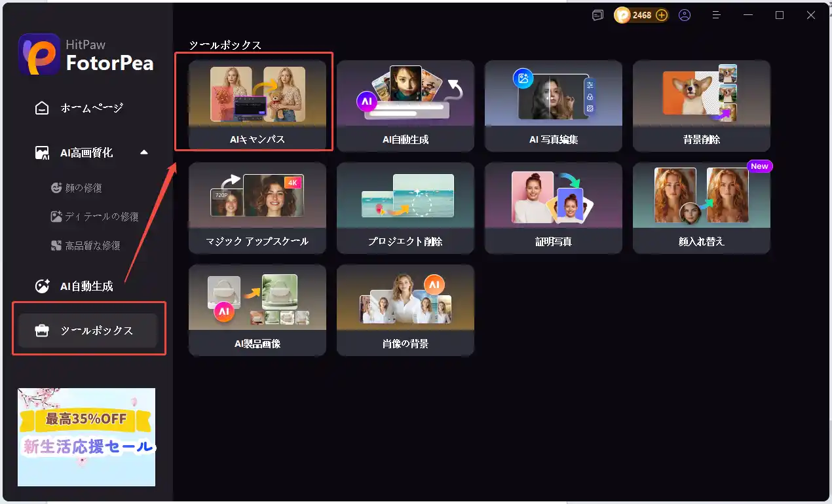Open the feedback chat icon in title bar
The height and width of the screenshot is (504, 832).
point(597,14)
